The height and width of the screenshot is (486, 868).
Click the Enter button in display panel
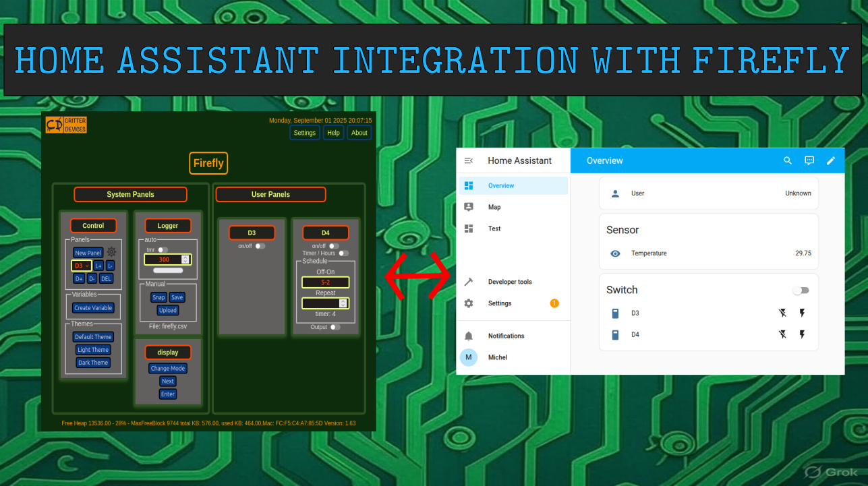(168, 394)
